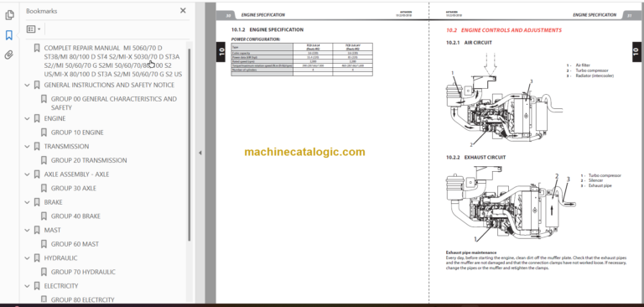Select the HYDRAULIC bookmark
Viewport: 644px width, 307px height.
[x=60, y=258]
